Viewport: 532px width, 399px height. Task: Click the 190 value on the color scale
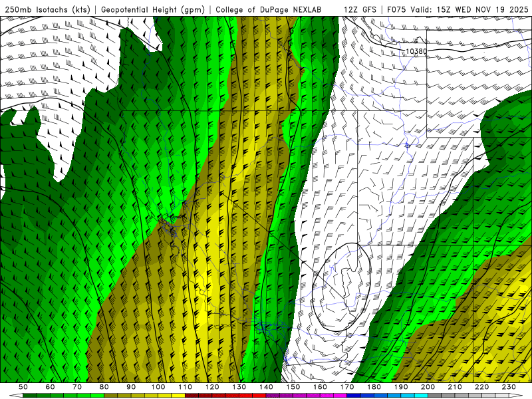tap(402, 387)
